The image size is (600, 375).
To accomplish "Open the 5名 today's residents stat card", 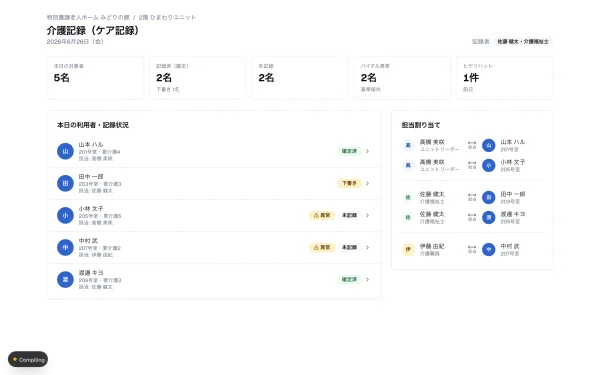I will [x=95, y=78].
